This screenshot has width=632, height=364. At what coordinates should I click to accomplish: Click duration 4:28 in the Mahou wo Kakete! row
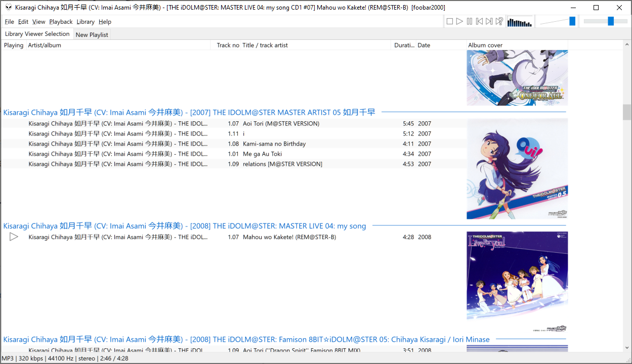(x=408, y=237)
